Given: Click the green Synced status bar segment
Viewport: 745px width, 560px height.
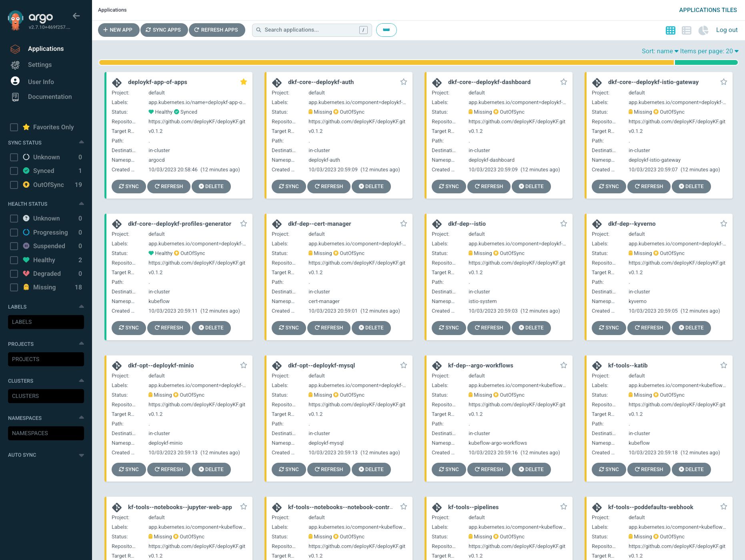Looking at the screenshot, I should [706, 62].
